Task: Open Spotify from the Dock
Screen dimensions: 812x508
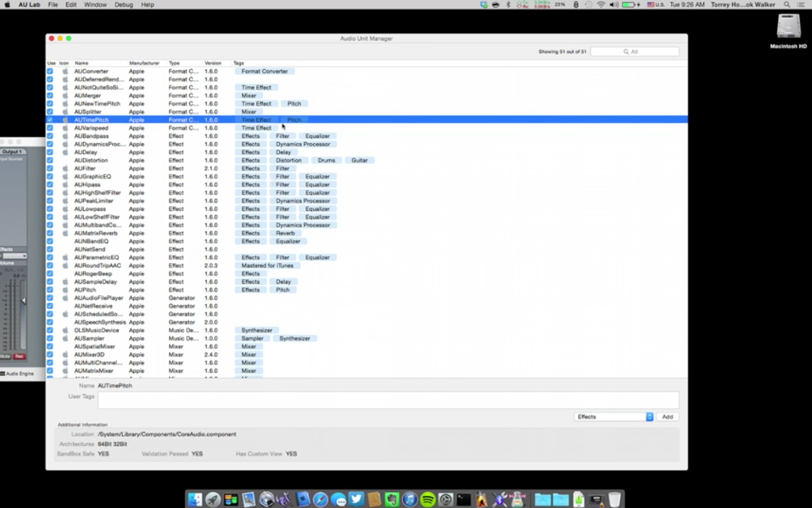Action: (428, 499)
